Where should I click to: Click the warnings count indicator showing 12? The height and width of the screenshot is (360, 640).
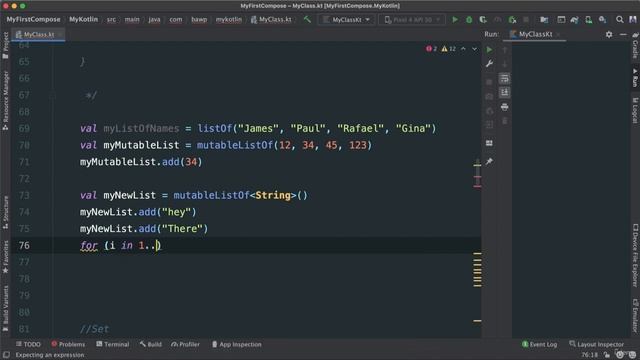pyautogui.click(x=449, y=49)
